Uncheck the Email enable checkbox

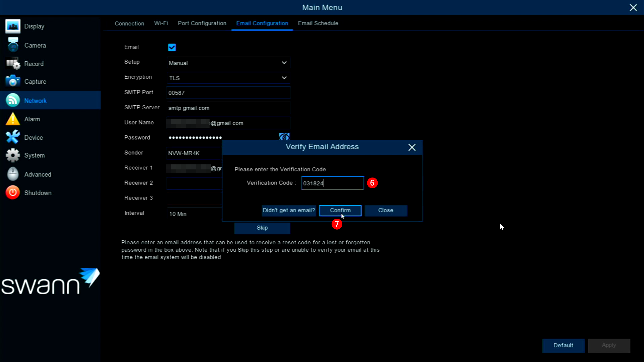pyautogui.click(x=172, y=47)
